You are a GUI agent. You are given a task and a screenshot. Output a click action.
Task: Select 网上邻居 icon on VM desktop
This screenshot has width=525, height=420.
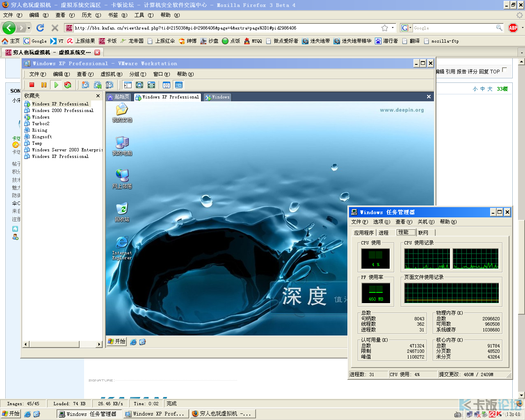(x=122, y=179)
